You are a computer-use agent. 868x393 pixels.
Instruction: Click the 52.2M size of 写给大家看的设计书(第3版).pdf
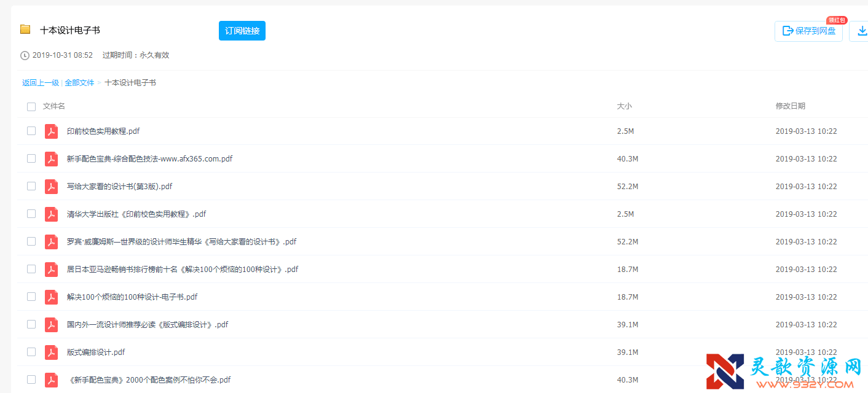tap(628, 187)
